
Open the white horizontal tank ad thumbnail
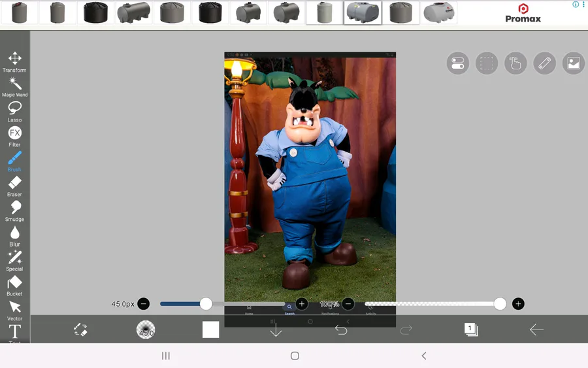[x=439, y=12]
